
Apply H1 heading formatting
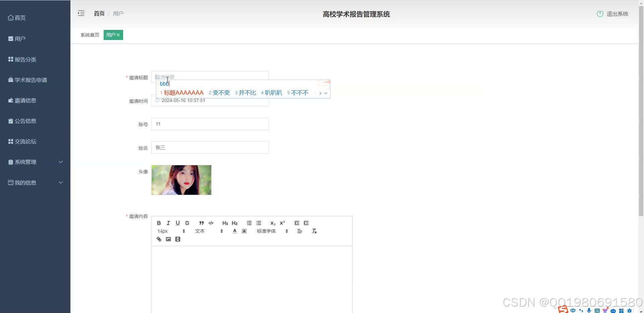click(225, 223)
